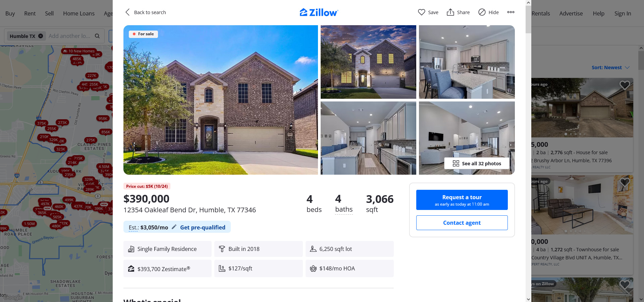Favorite the bottom partially visible listing

(625, 285)
